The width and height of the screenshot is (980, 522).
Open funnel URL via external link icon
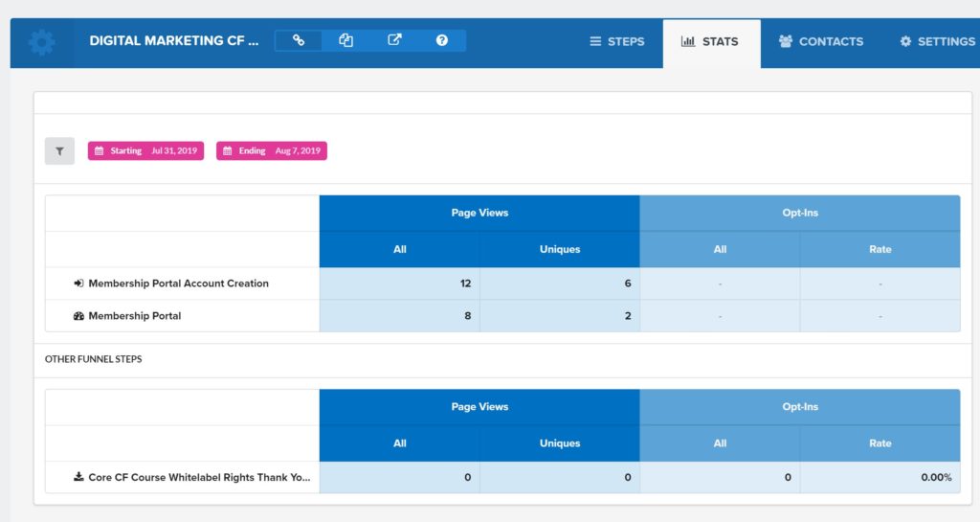[394, 40]
